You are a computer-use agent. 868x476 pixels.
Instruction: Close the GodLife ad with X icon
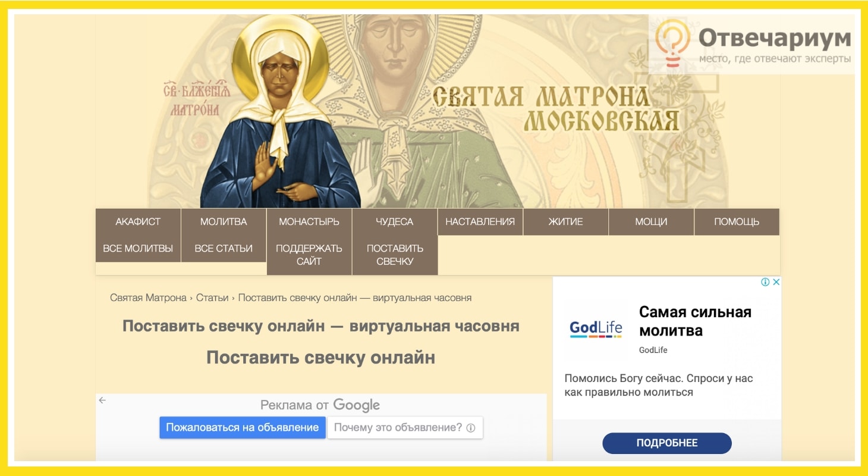(x=776, y=282)
